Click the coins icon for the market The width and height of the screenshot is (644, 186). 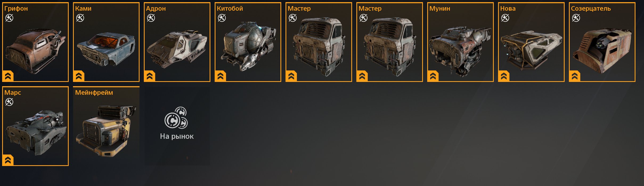click(176, 118)
